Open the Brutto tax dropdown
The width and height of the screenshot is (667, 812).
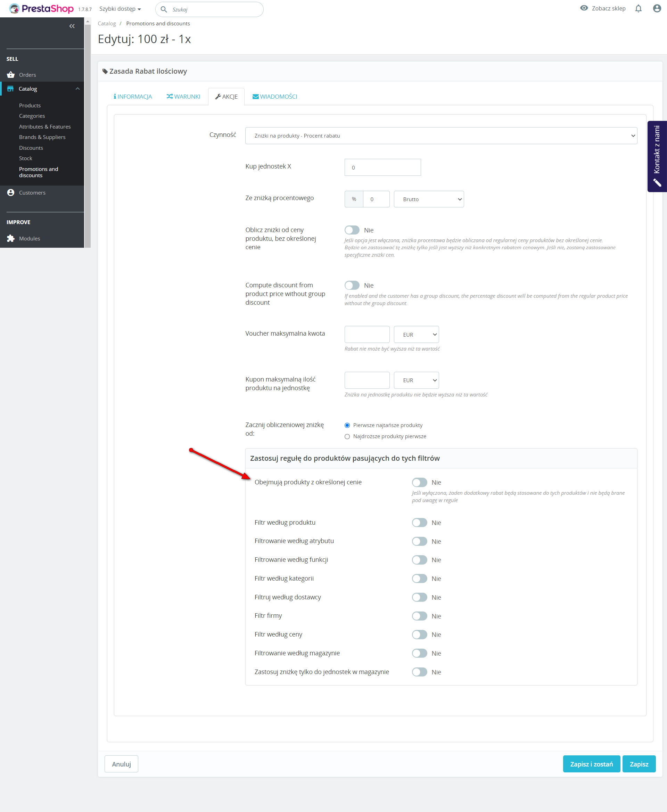pyautogui.click(x=428, y=199)
